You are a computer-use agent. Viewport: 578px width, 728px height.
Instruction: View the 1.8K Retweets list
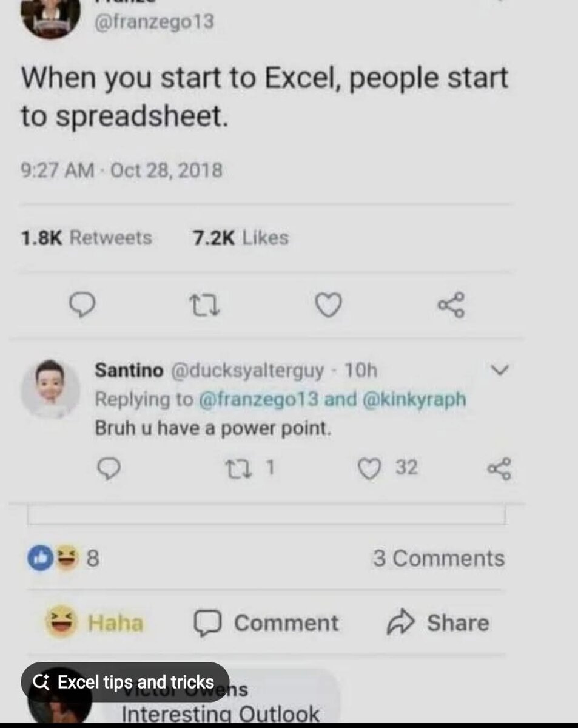(86, 238)
